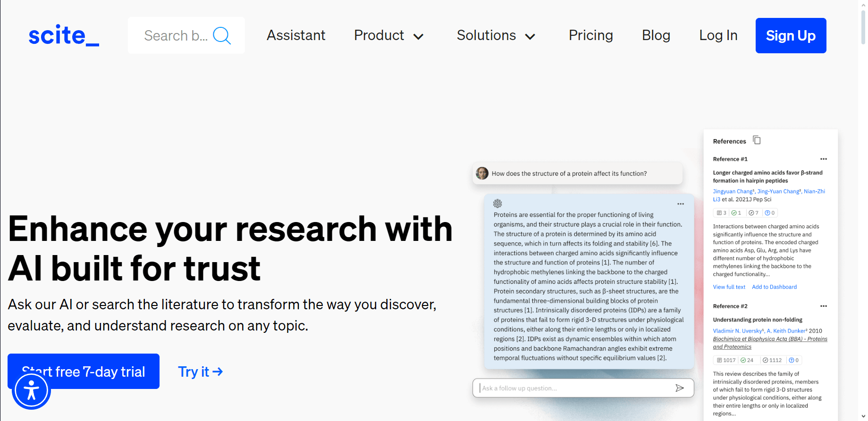
Task: Open Reference #1 three-dot menu
Action: pyautogui.click(x=824, y=159)
